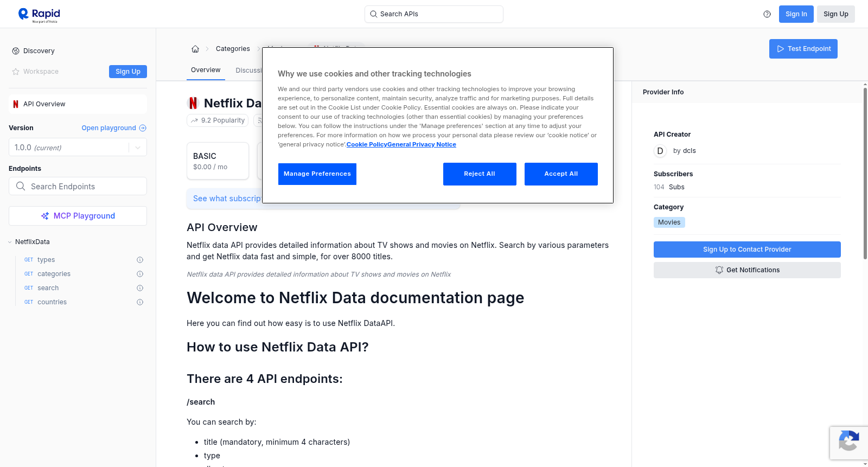This screenshot has height=467, width=868.
Task: Click the D avatar of API creator
Action: tap(660, 151)
